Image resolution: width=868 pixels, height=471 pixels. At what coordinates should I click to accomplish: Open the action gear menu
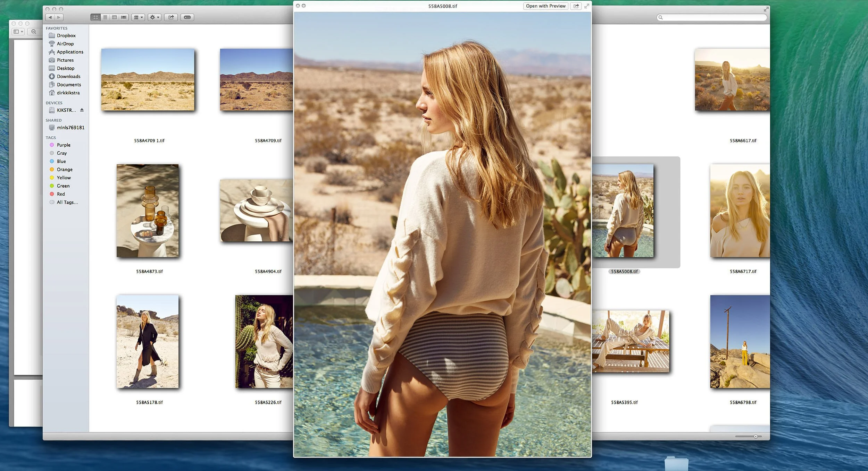pyautogui.click(x=154, y=17)
